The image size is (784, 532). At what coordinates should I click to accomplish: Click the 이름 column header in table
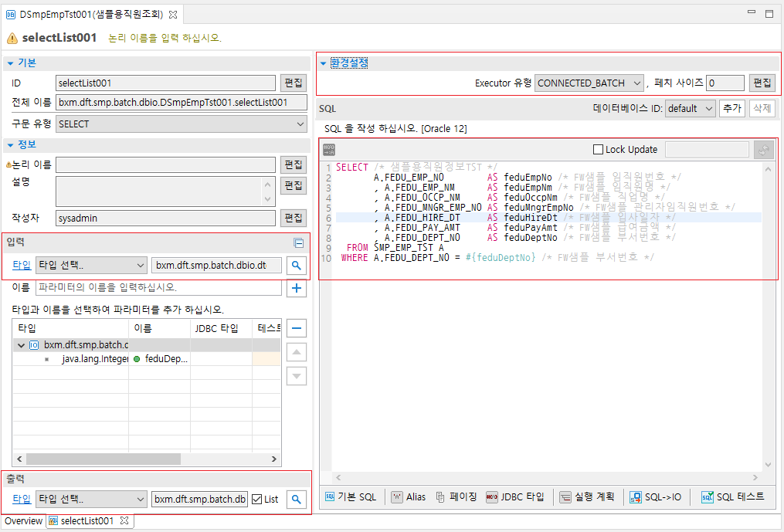159,328
